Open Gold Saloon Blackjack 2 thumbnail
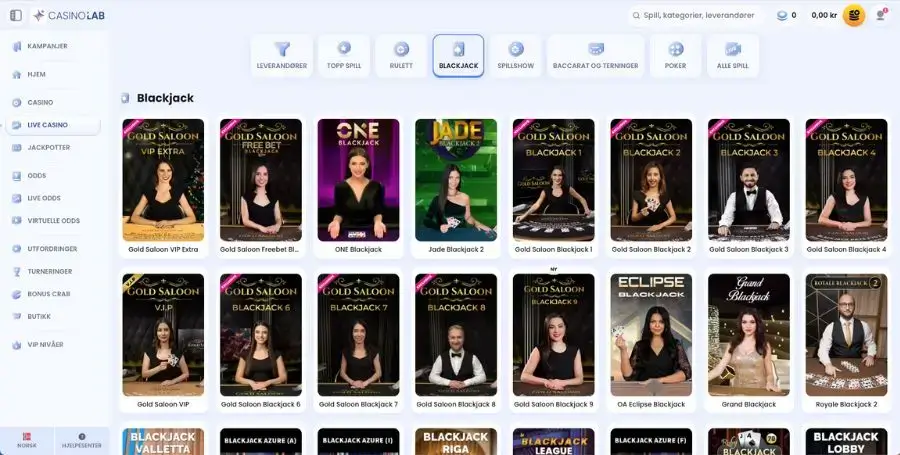 (651, 180)
